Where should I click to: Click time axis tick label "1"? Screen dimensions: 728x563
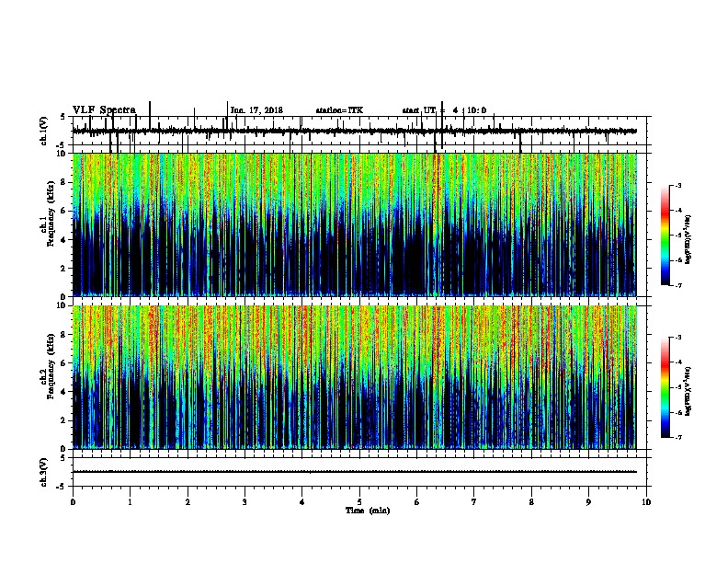tap(130, 502)
